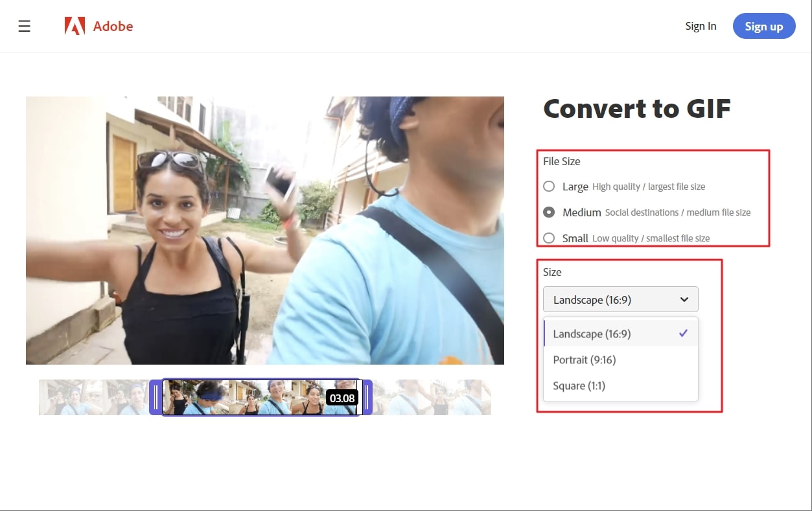Click the video preview image
The image size is (812, 511).
click(264, 230)
